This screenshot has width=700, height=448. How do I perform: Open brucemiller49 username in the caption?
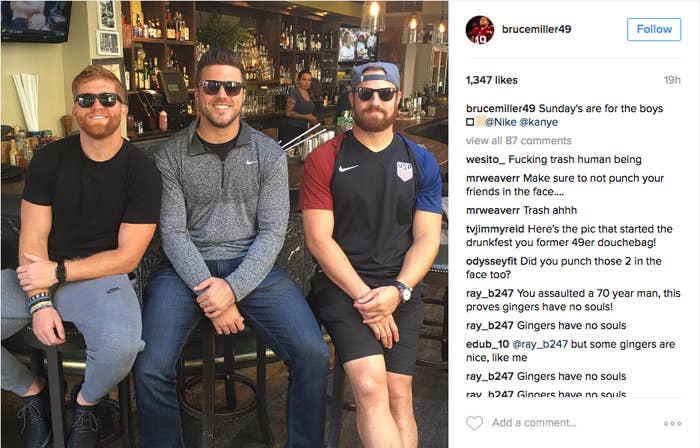tap(500, 108)
